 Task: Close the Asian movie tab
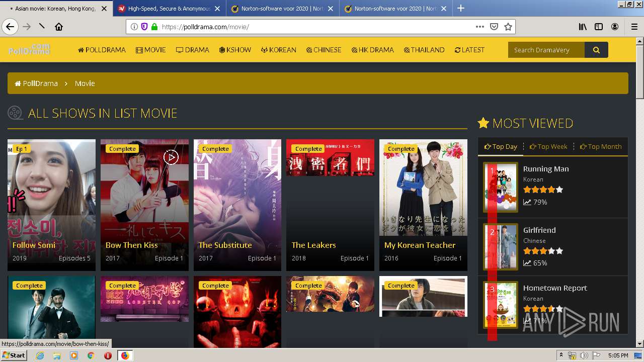(104, 9)
